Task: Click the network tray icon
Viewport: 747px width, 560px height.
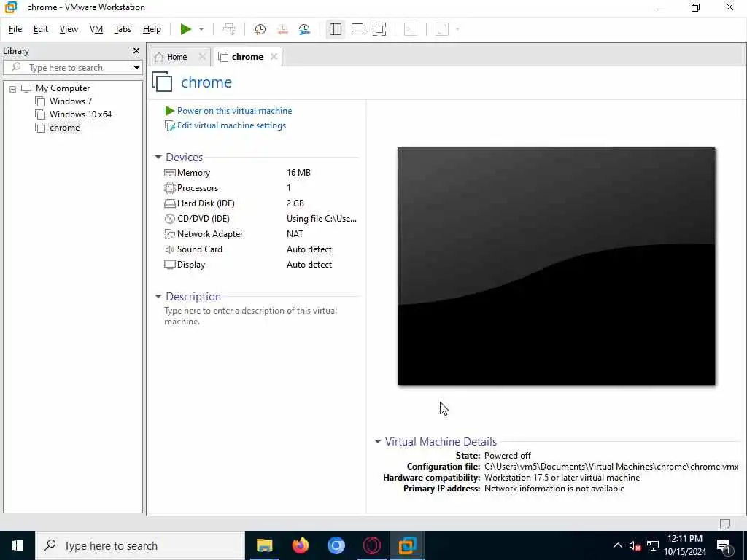Action: (653, 545)
